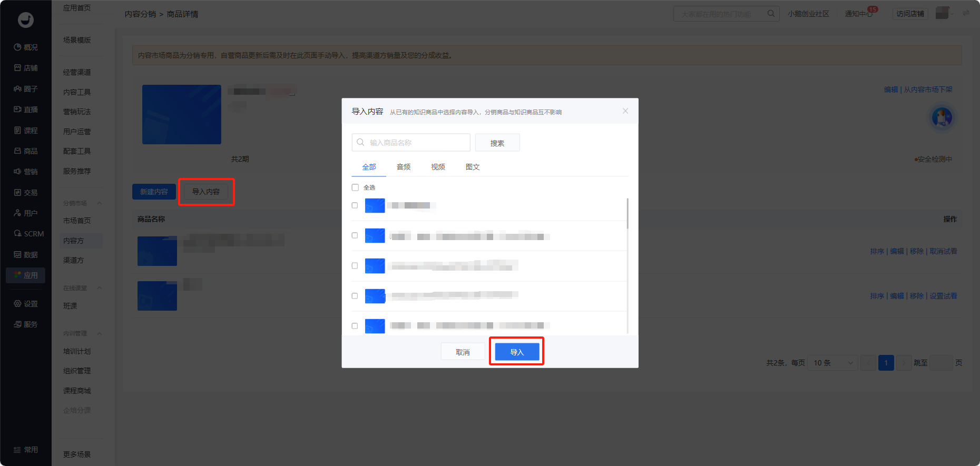Click the floating customer service avatar icon
The height and width of the screenshot is (466, 980).
(942, 117)
